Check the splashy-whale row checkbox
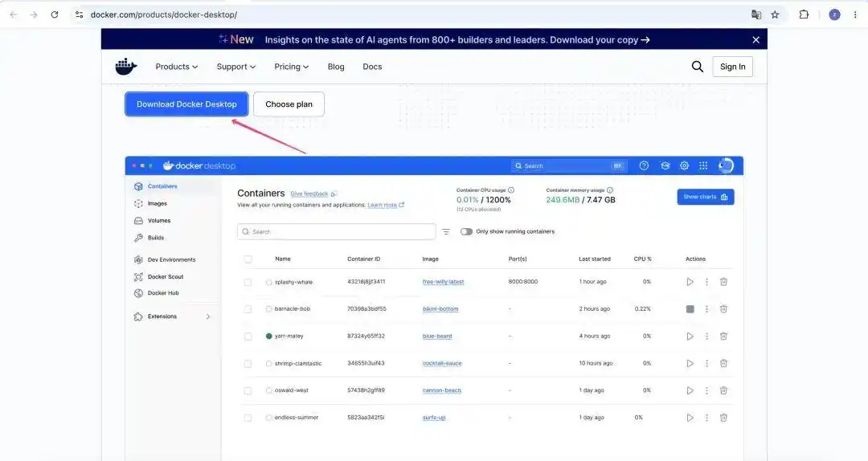 [248, 282]
